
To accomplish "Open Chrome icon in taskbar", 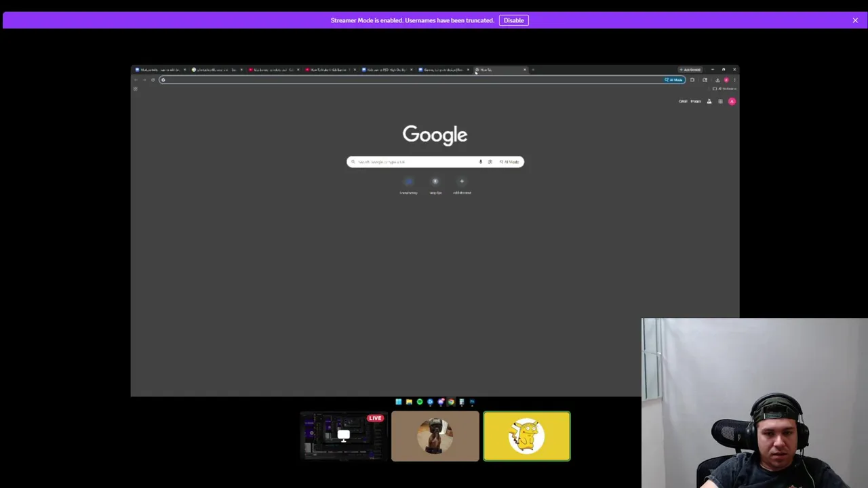I will click(x=451, y=402).
